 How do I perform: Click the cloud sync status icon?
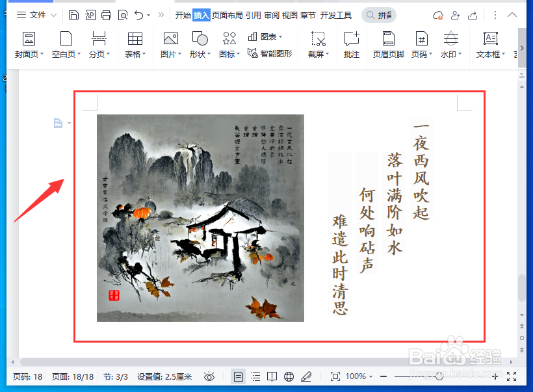click(438, 16)
